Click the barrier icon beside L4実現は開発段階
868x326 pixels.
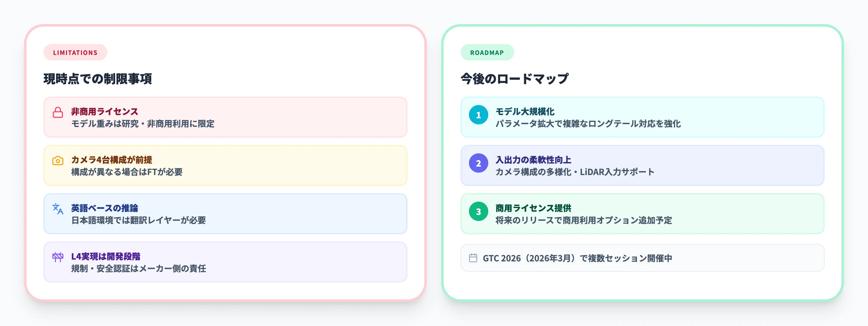pos(58,257)
